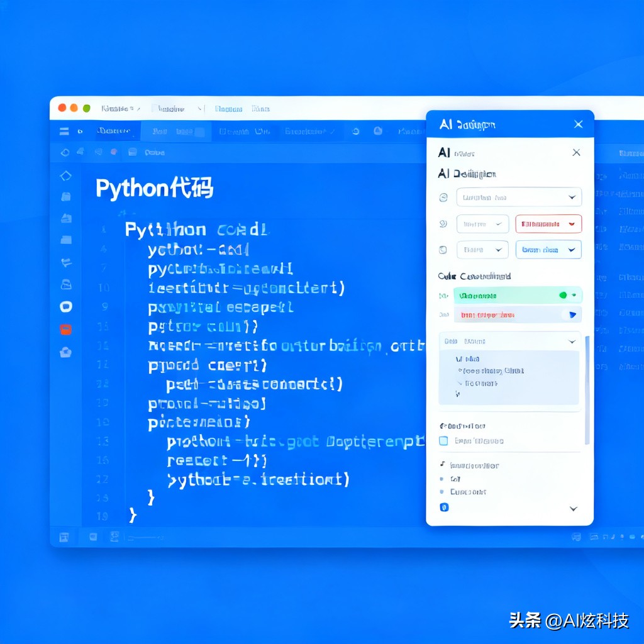644x644 pixels.
Task: Select the first tab in the editor toolbar
Action: click(114, 131)
